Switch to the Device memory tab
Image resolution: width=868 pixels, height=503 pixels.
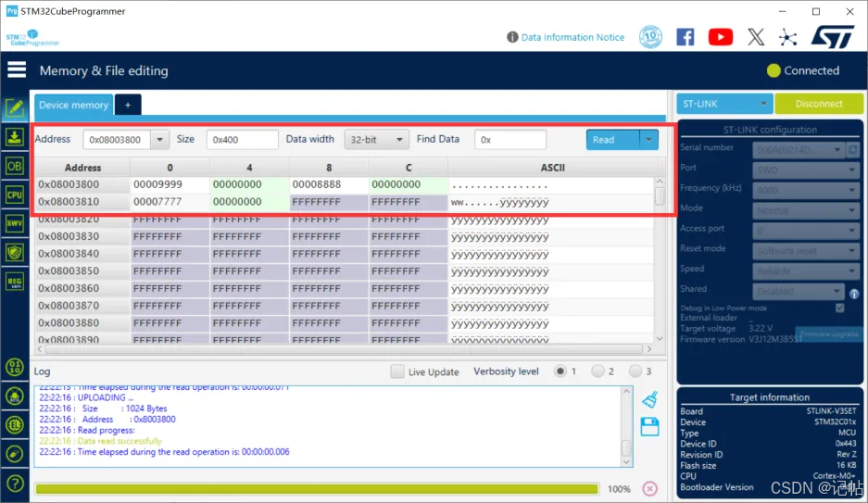pyautogui.click(x=73, y=105)
